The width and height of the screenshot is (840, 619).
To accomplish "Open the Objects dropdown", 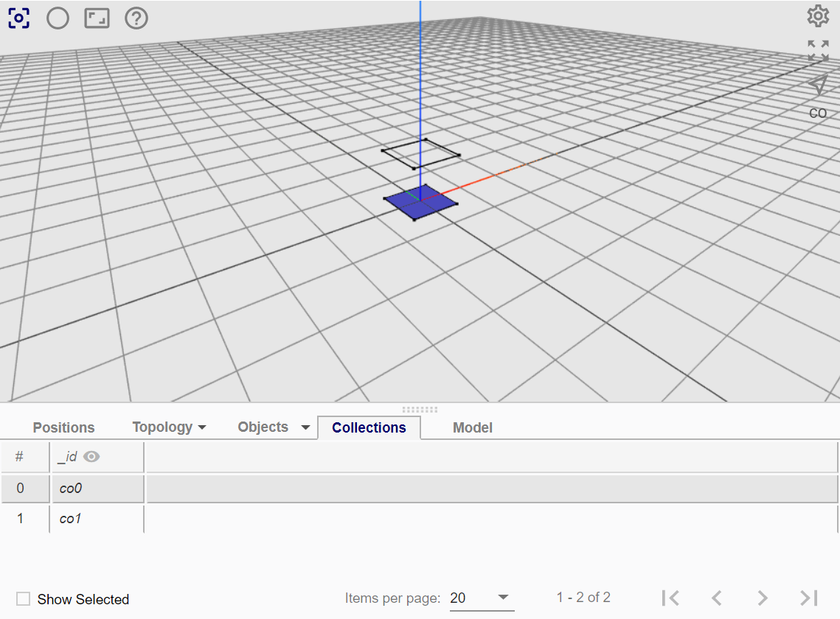I will point(272,427).
